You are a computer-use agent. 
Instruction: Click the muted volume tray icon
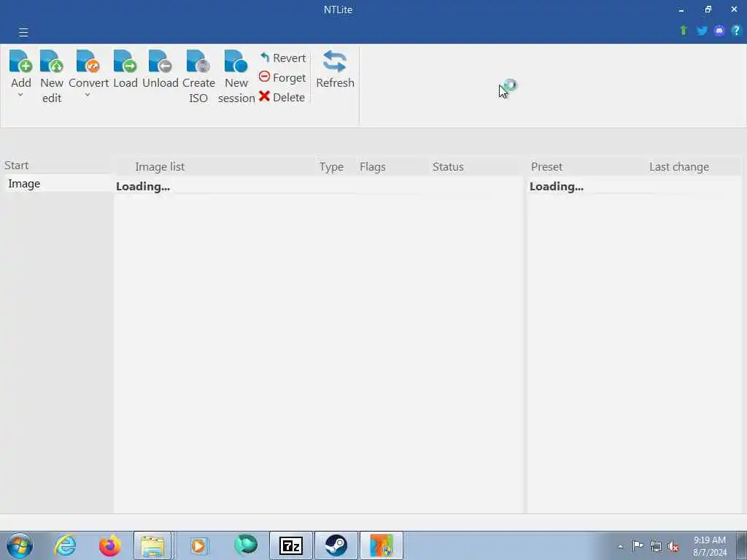click(x=673, y=547)
